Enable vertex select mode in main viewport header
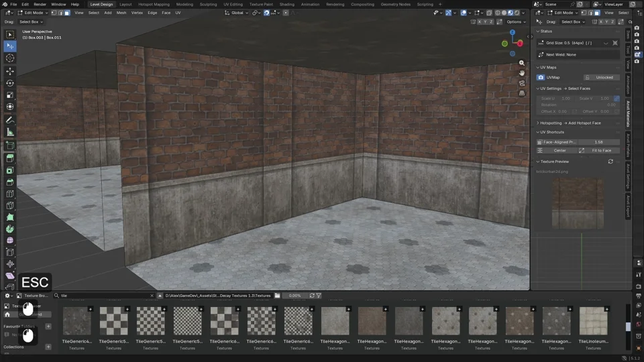The width and height of the screenshot is (644, 362). [54, 13]
